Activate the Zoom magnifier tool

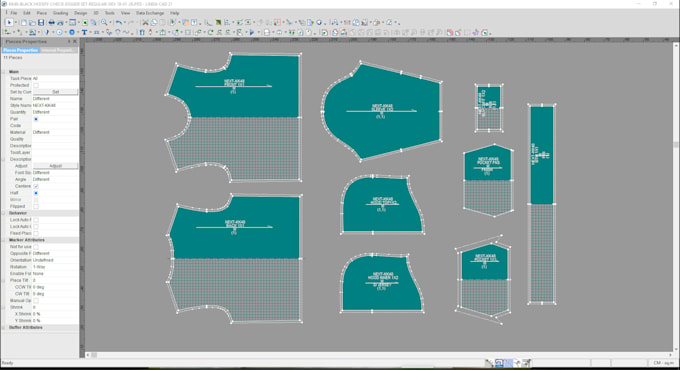pyautogui.click(x=105, y=22)
